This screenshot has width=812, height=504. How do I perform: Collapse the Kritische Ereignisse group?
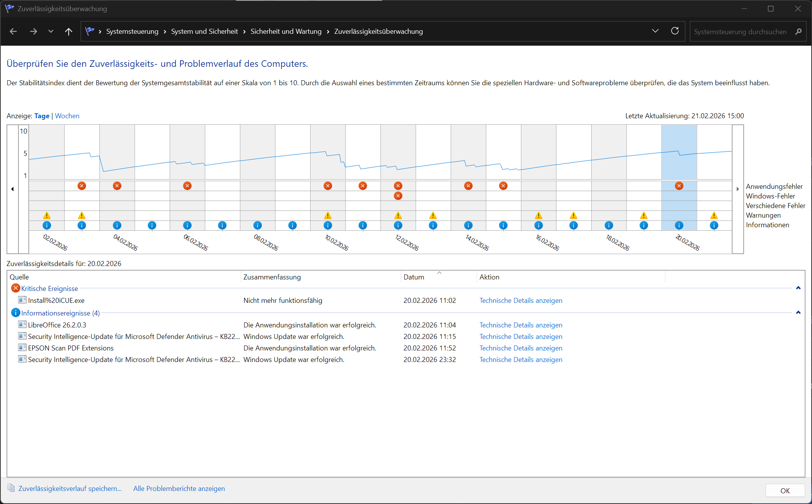click(x=798, y=288)
